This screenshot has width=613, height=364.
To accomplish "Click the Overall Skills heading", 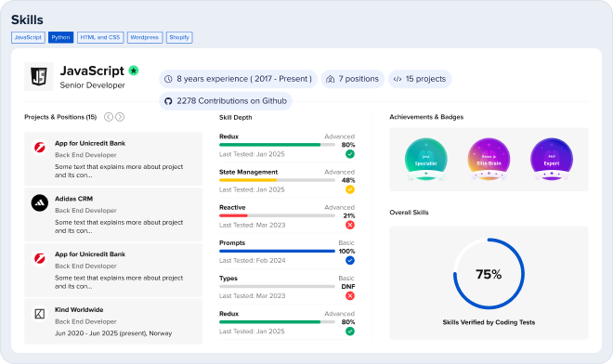I will tap(409, 213).
